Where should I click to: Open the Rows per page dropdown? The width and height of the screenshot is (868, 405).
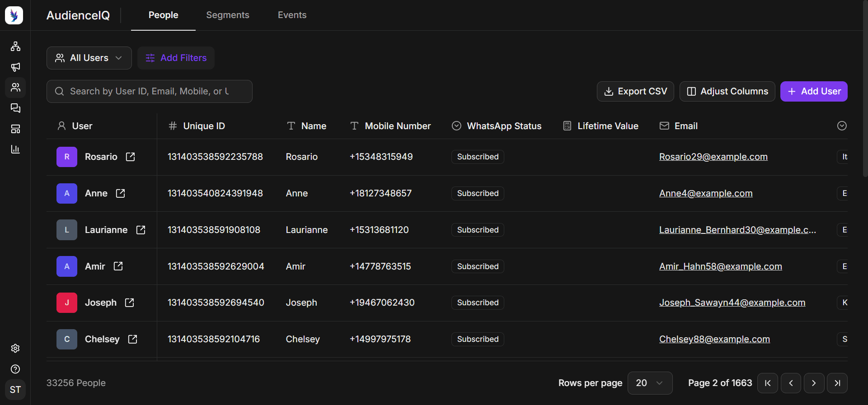point(650,383)
